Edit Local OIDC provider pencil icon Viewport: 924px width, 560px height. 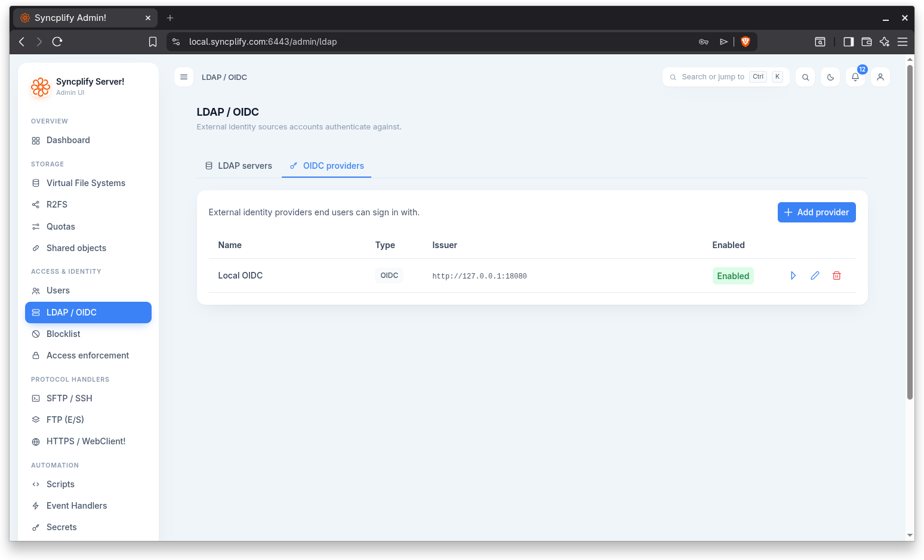coord(815,276)
